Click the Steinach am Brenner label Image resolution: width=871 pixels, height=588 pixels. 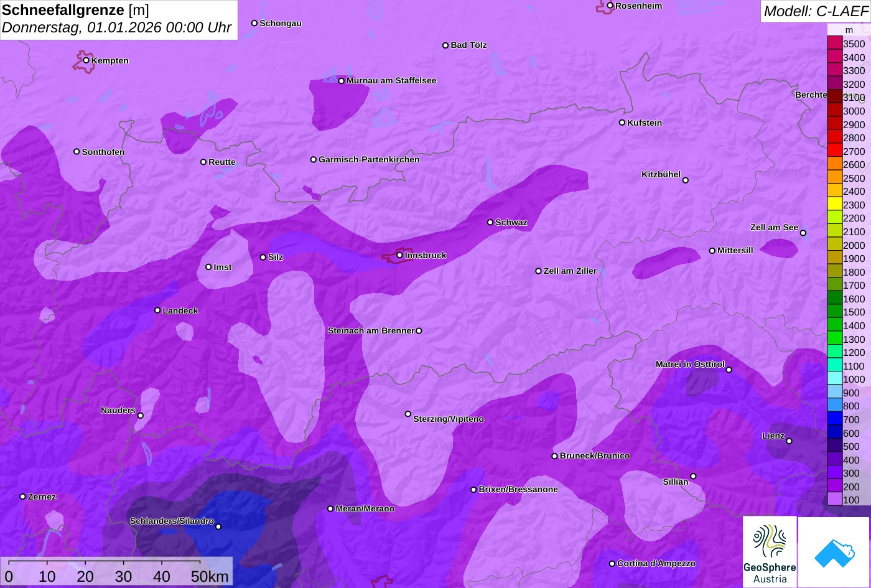(371, 331)
